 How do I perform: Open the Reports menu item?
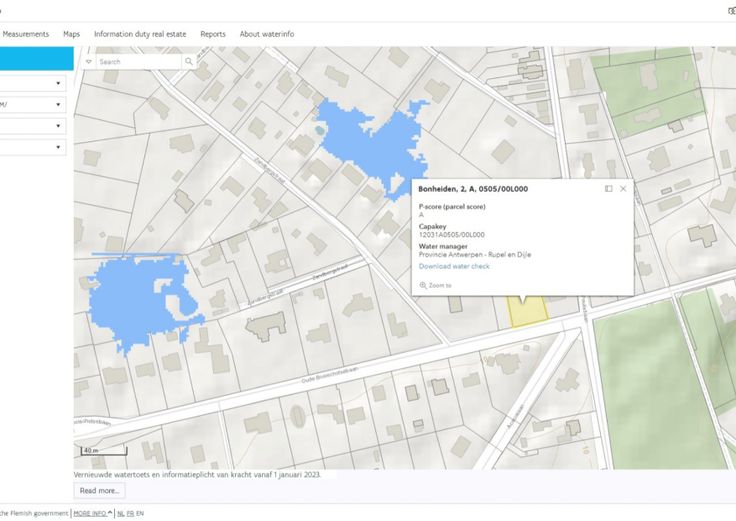213,34
